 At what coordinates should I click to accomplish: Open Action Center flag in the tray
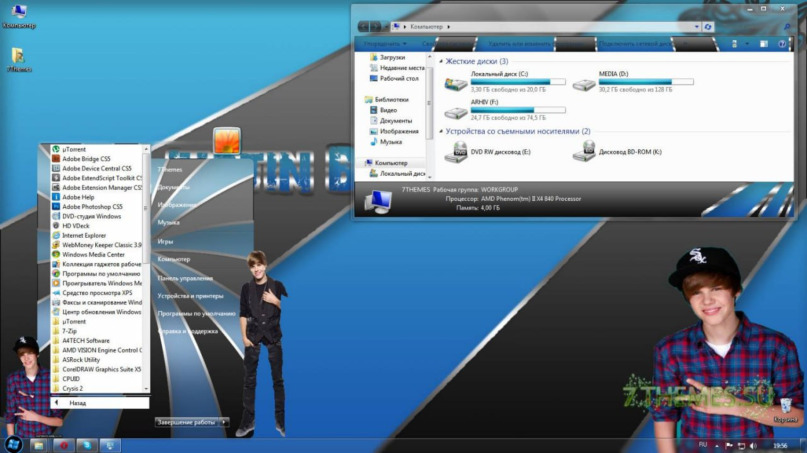[x=729, y=446]
